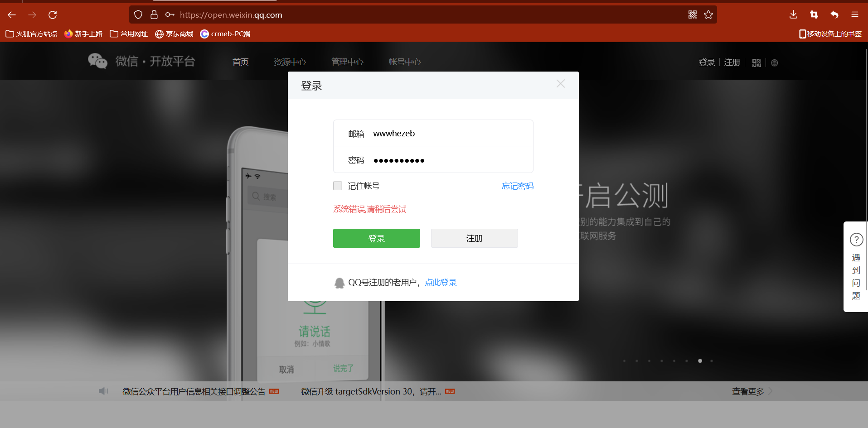868x428 pixels.
Task: Open the saved password key icon
Action: [170, 15]
